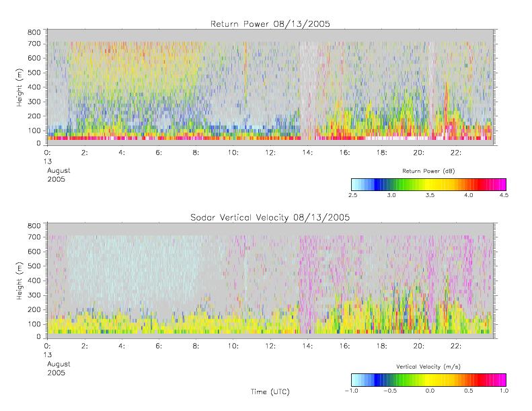
Task: Click the 1.0 tick on Vertical Velocity scale
Action: (x=504, y=391)
